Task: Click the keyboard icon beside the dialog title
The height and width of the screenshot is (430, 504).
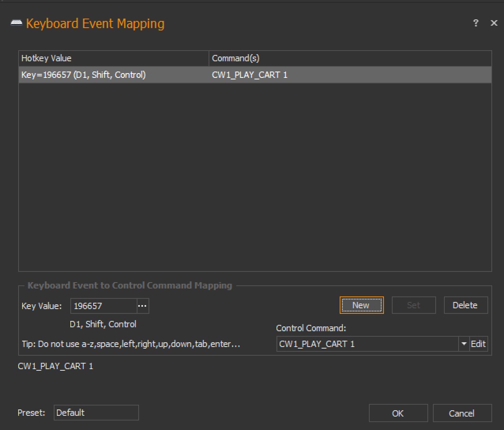Action: (x=17, y=23)
